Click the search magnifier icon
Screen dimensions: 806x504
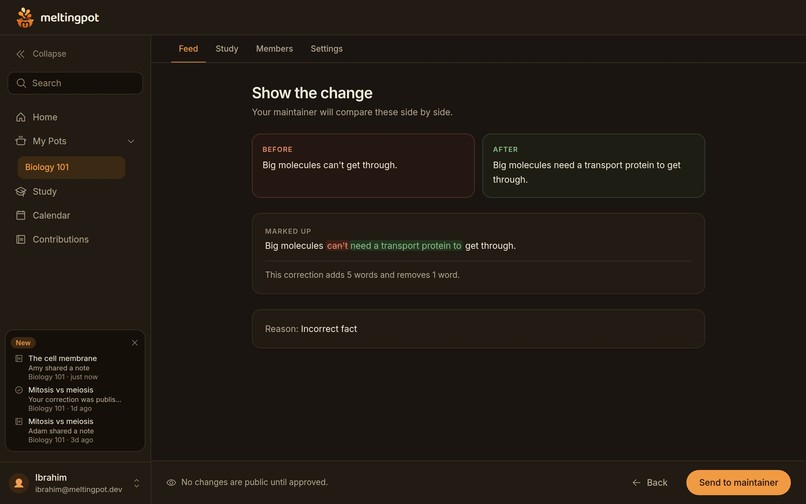click(x=21, y=83)
